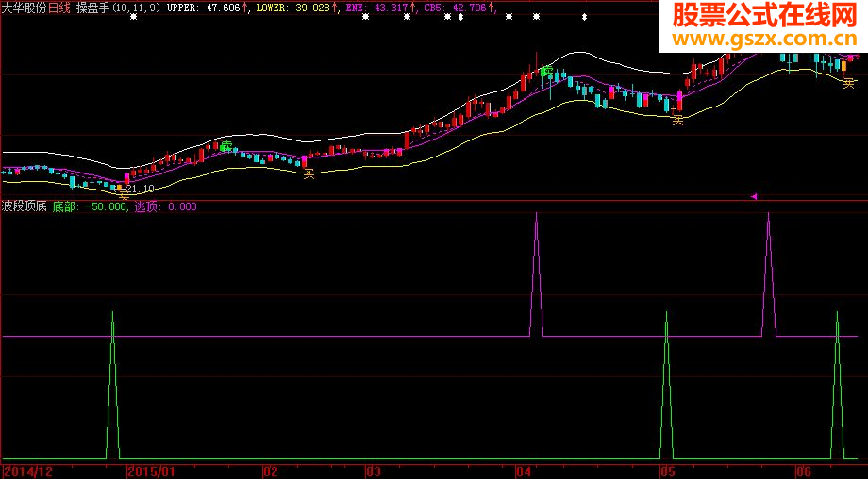This screenshot has width=868, height=479.
Task: Click the 21.10 low price label
Action: click(x=140, y=189)
